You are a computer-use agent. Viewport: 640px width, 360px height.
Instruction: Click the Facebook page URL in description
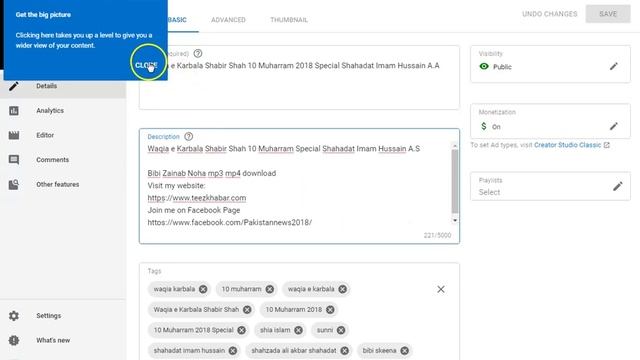[229, 222]
